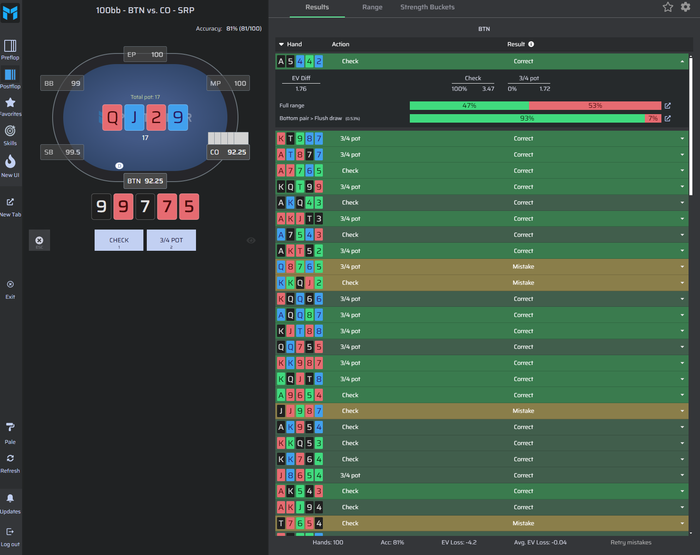Viewport: 700px width, 555px height.
Task: Expand the J8654 hand row
Action: click(482, 475)
